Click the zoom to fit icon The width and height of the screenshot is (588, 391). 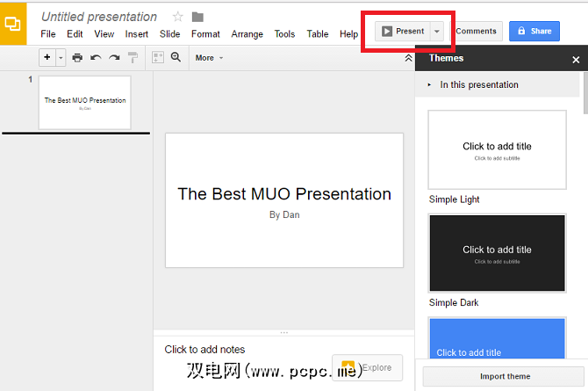tap(158, 57)
